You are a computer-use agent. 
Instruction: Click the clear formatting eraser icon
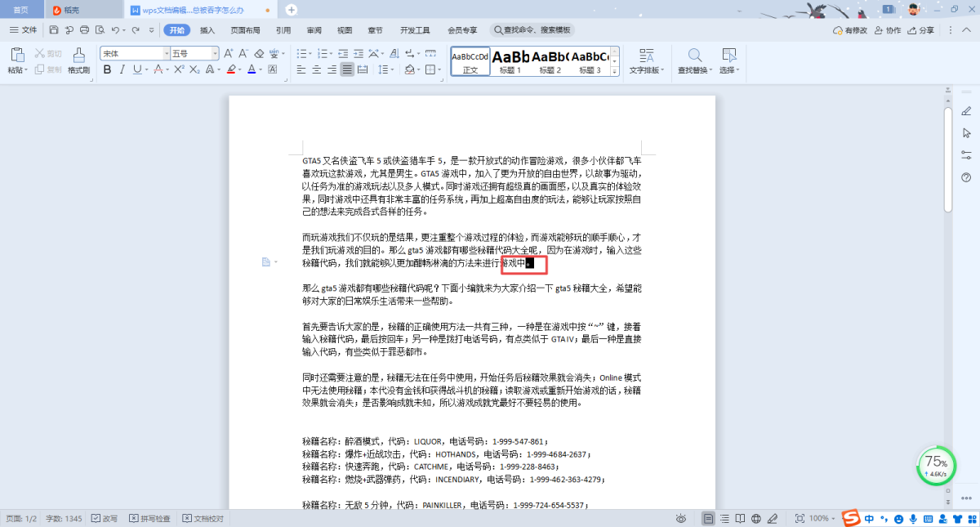(x=259, y=53)
